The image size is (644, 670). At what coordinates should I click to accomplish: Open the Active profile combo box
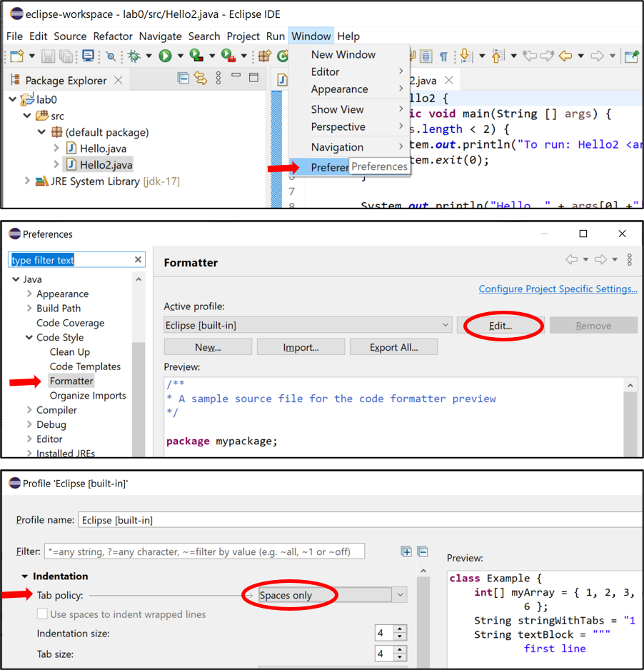pos(308,325)
